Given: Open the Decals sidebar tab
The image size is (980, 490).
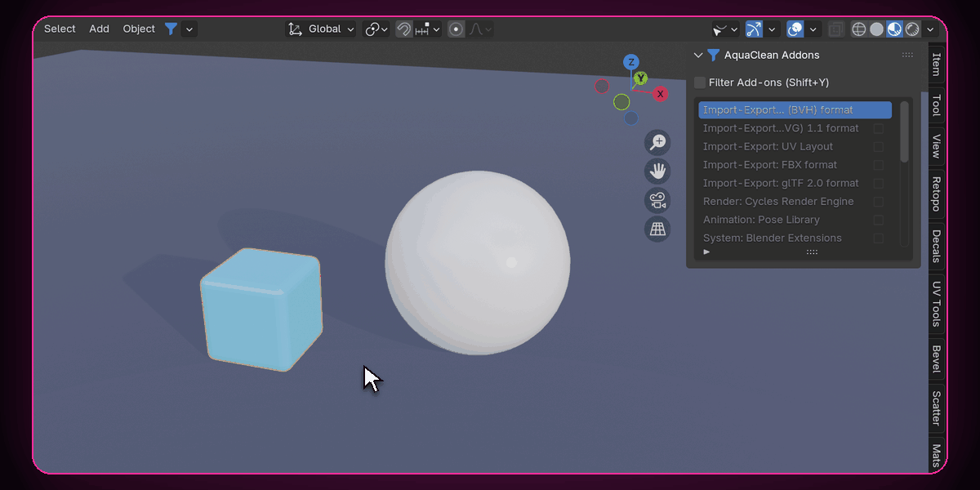Looking at the screenshot, I should pos(936,246).
